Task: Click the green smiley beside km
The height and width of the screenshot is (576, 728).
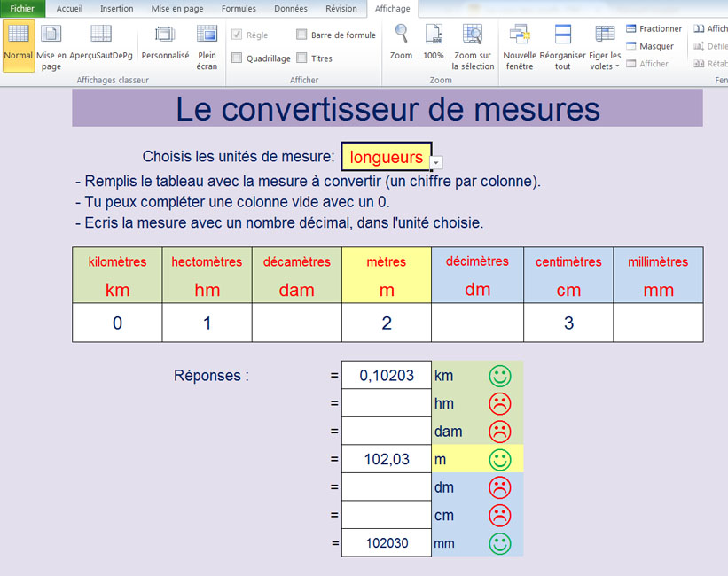Action: click(500, 376)
